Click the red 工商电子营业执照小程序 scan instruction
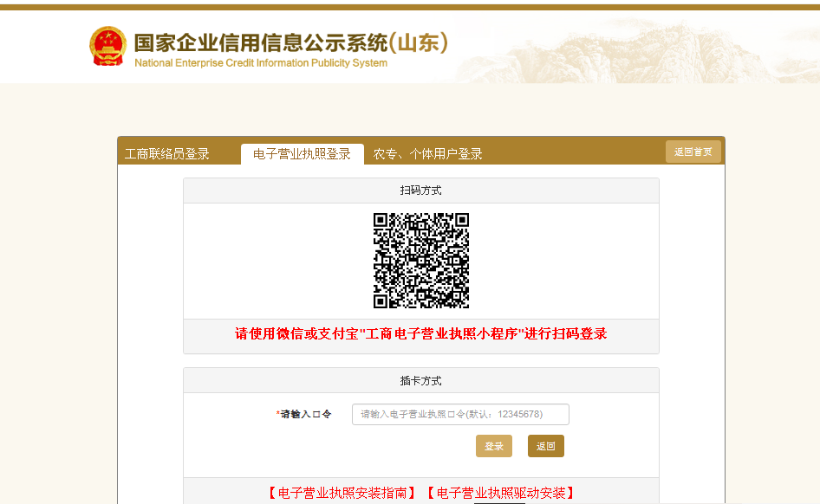The height and width of the screenshot is (504, 820). [x=420, y=333]
